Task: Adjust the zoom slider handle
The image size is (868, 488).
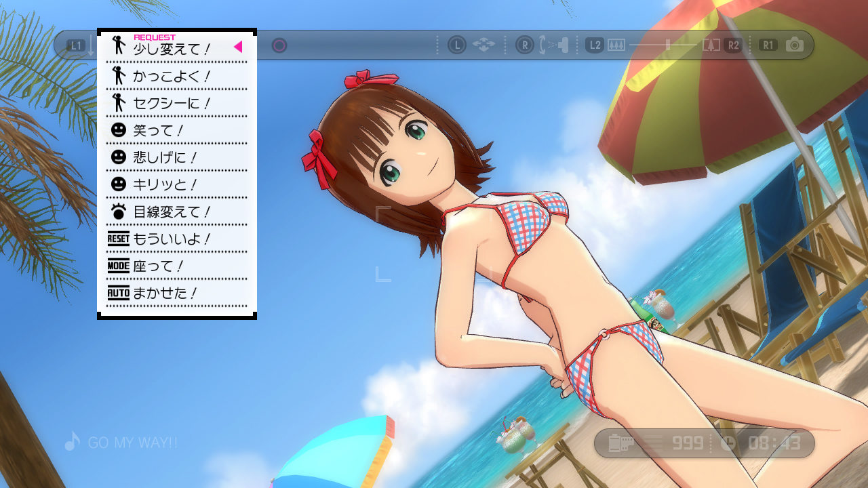Action: (x=668, y=45)
